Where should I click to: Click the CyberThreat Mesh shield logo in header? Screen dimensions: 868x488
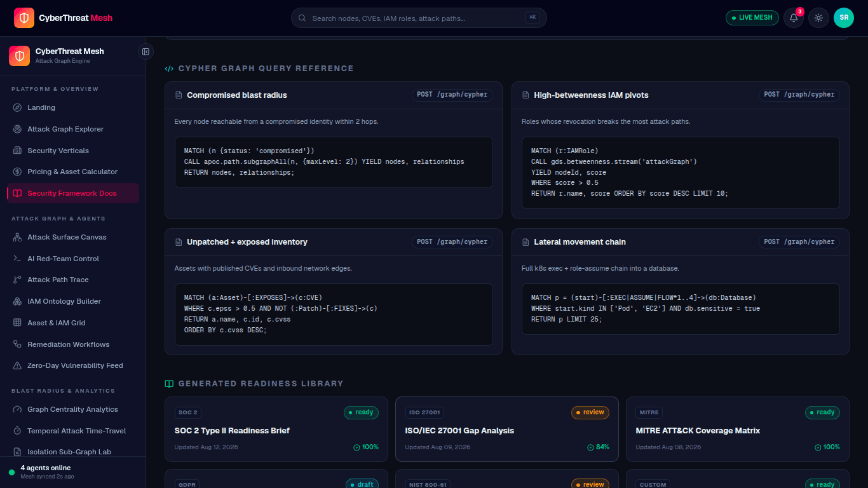(x=24, y=18)
